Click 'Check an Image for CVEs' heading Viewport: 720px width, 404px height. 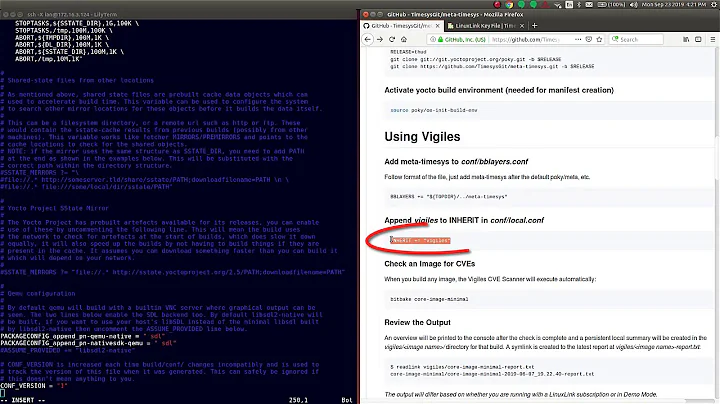point(429,264)
